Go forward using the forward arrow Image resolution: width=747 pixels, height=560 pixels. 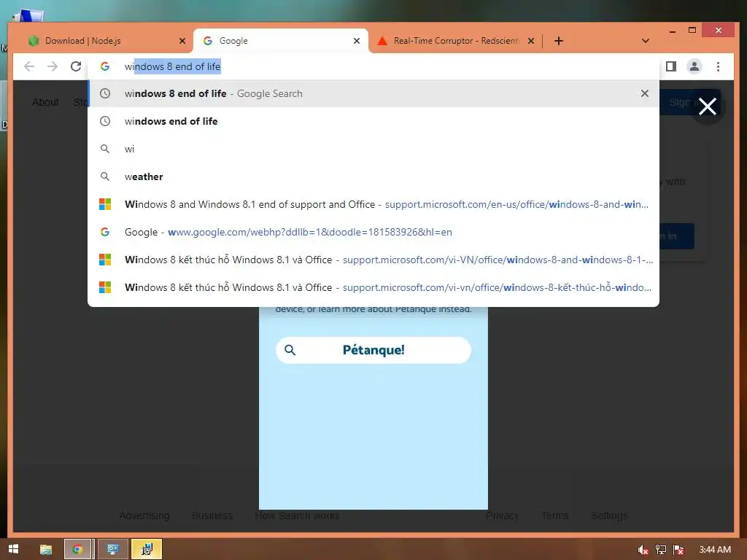pyautogui.click(x=53, y=66)
